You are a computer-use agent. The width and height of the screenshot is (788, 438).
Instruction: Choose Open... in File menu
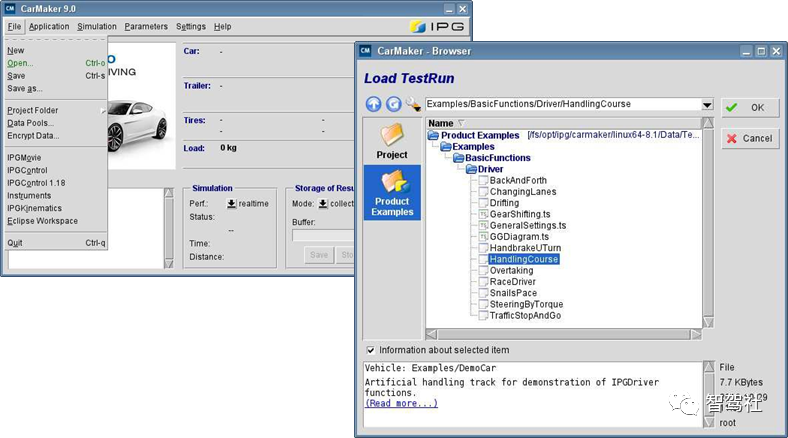pos(56,63)
